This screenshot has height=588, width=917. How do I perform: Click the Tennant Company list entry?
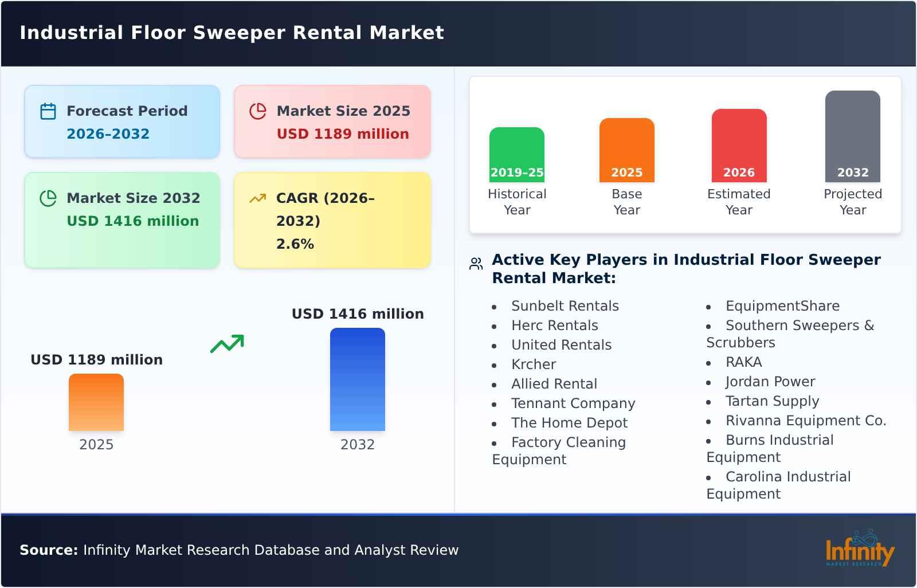[x=573, y=403]
